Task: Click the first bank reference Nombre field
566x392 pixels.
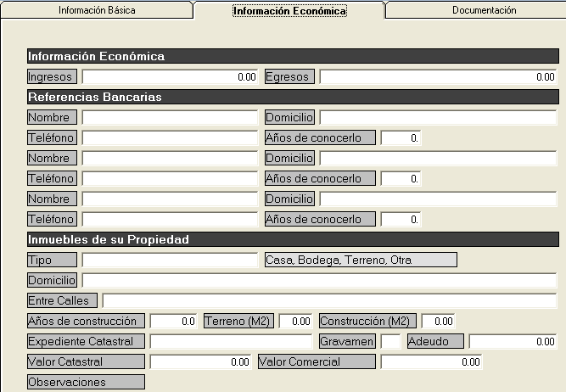Action: 170,117
